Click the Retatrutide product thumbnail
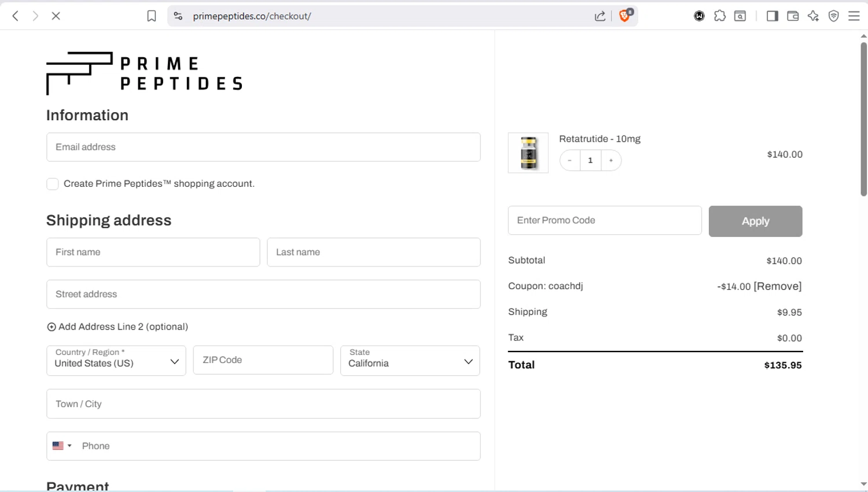The width and height of the screenshot is (868, 492). pyautogui.click(x=528, y=153)
